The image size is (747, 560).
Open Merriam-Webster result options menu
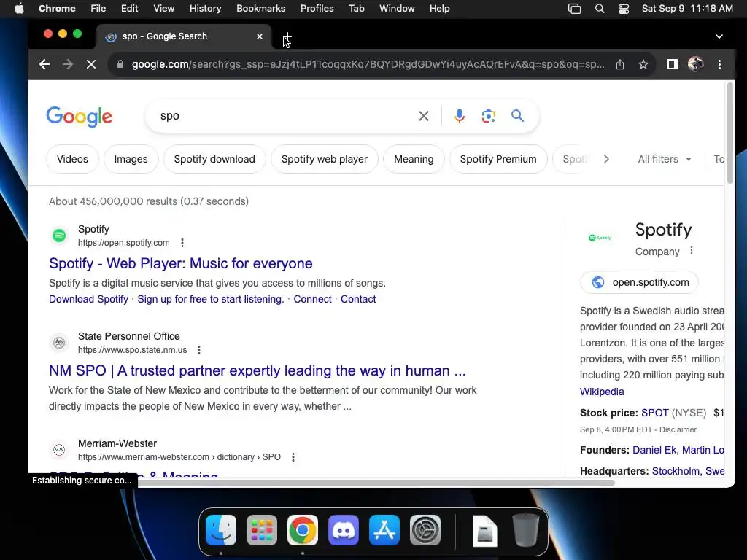tap(293, 457)
